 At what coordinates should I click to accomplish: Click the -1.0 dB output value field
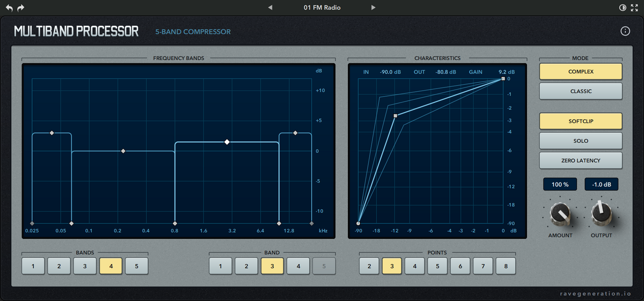point(601,184)
